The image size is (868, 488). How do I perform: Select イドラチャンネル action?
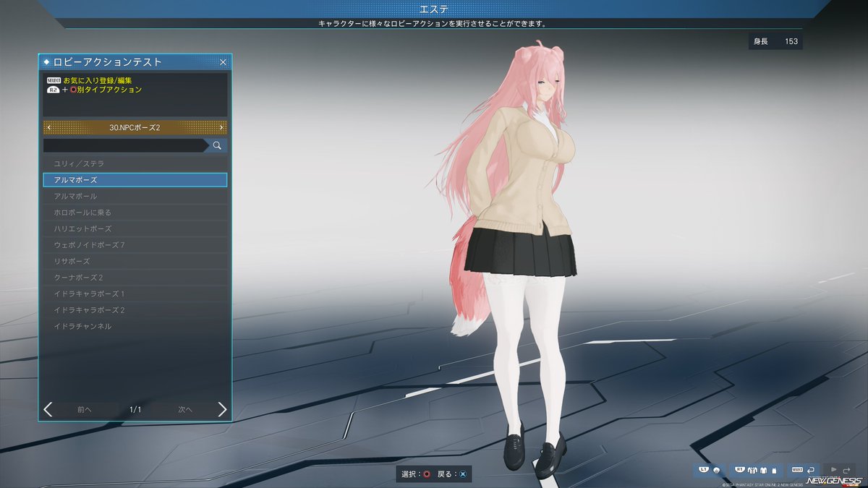coord(135,326)
